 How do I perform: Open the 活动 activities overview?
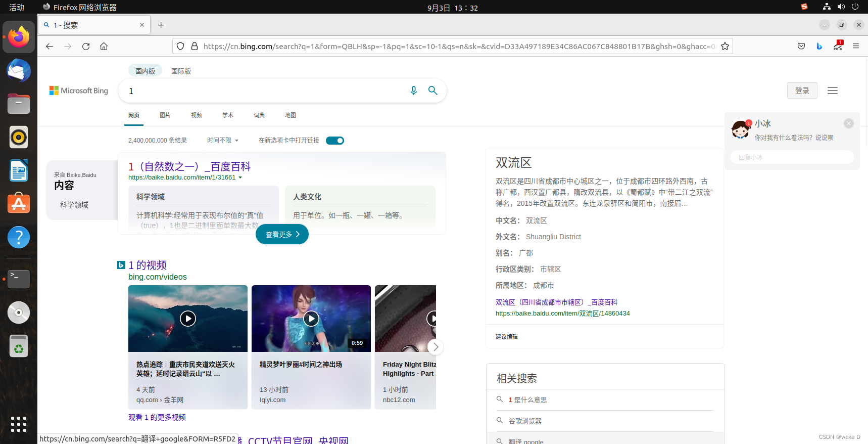coord(17,7)
